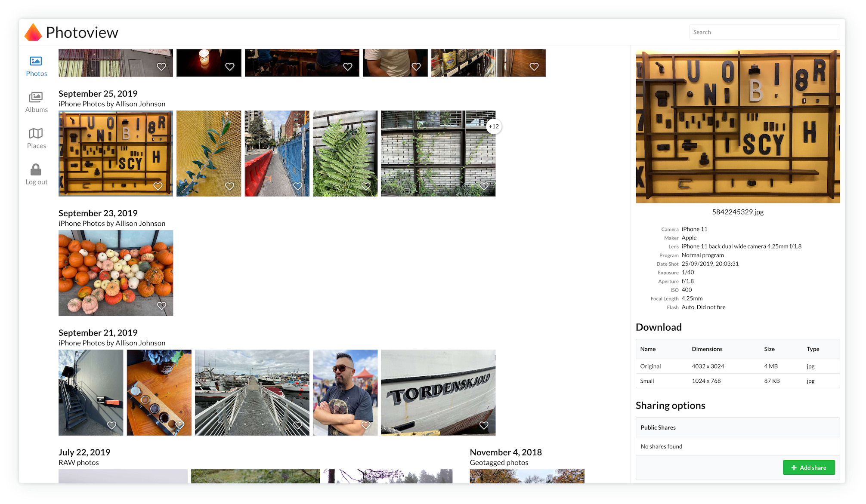Image resolution: width=866 pixels, height=504 pixels.
Task: Focus the Search input field
Action: point(764,32)
